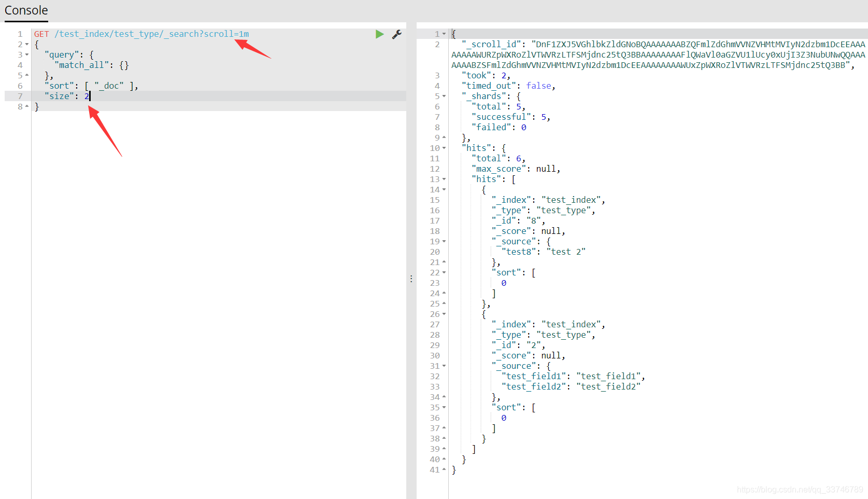Click the "test8": "test 2" line
The image size is (868, 499).
[544, 252]
